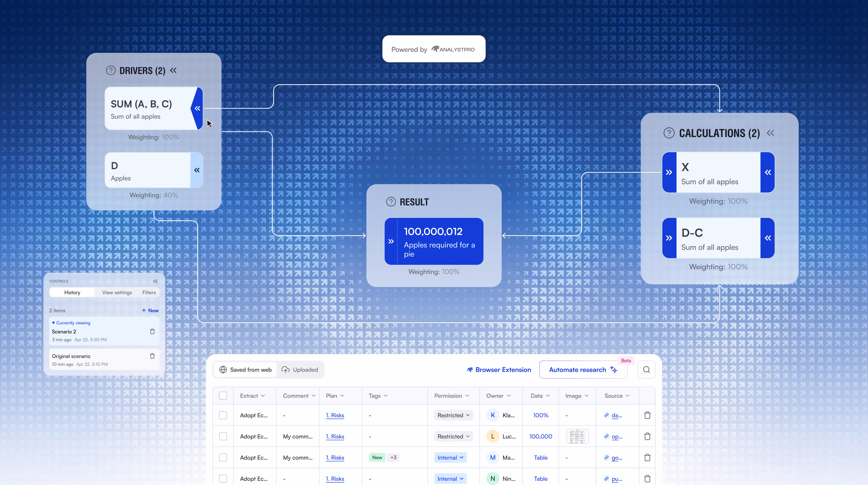Open source link icon for Luc row

coord(606,437)
